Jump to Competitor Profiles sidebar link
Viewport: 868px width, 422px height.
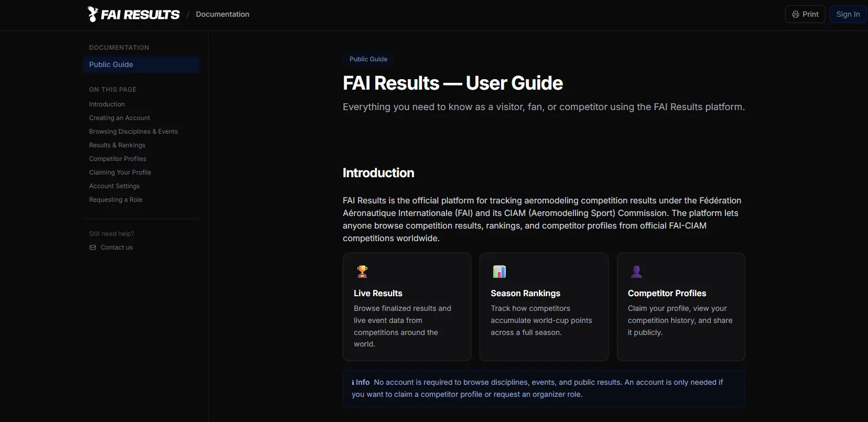click(117, 159)
